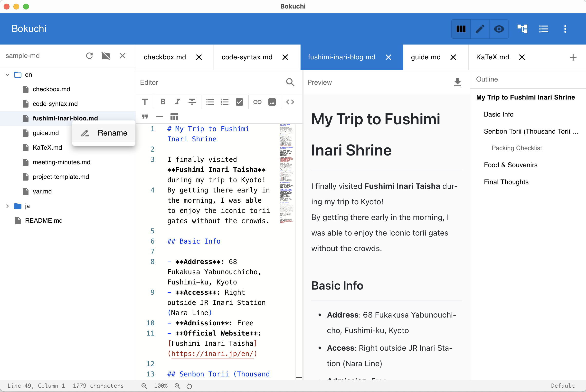586x392 pixels.
Task: Expand the ja folder
Action: pos(8,206)
